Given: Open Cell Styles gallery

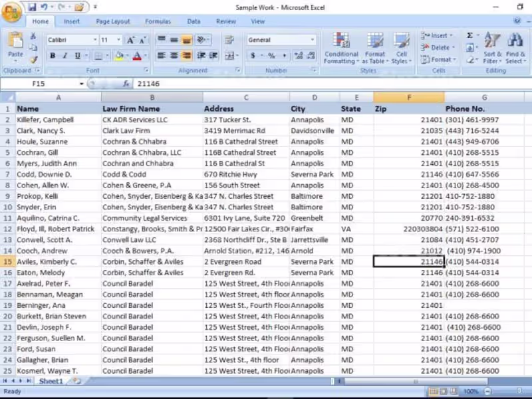Looking at the screenshot, I should point(402,48).
